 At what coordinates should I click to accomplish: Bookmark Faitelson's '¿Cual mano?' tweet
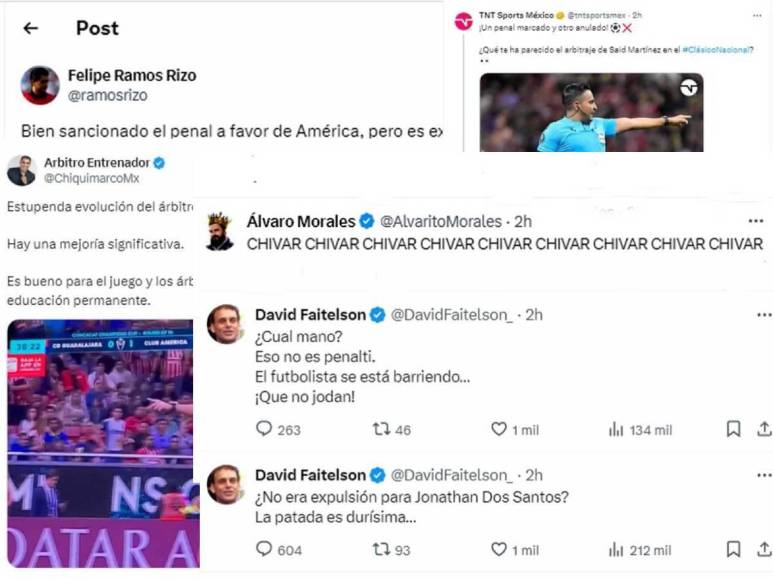734,429
